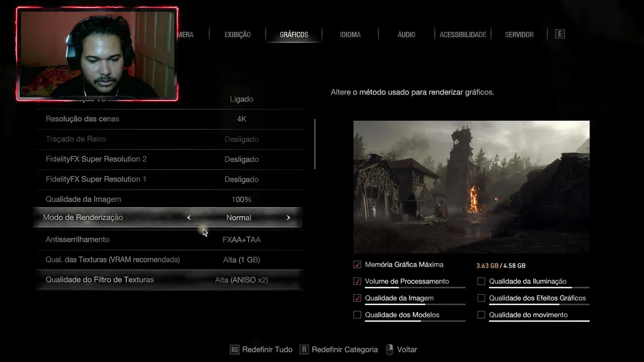Click the settings list scrollbar

(315, 144)
